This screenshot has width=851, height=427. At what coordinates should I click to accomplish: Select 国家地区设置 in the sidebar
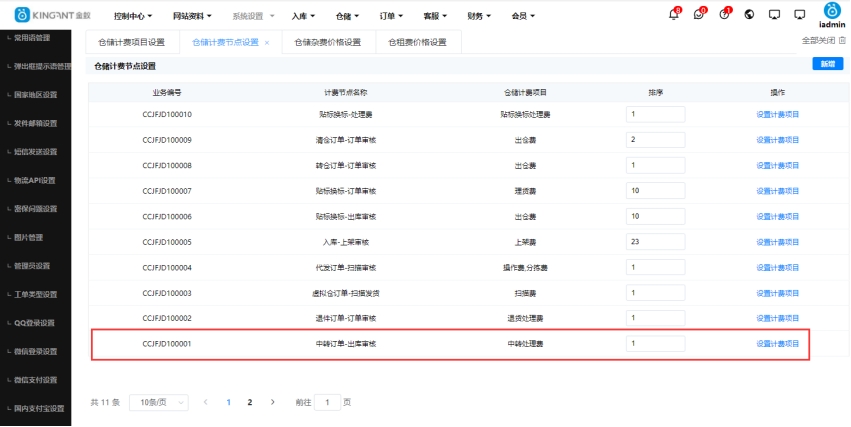point(36,95)
